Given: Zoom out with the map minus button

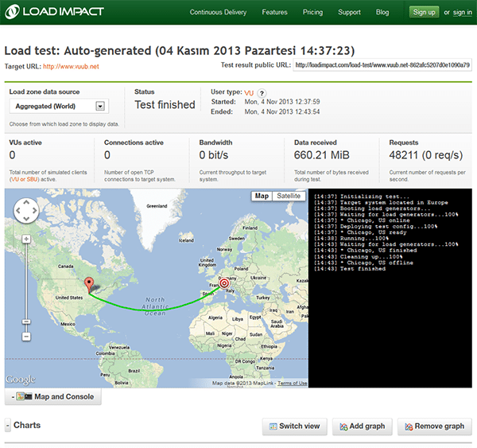Looking at the screenshot, I should click(26, 336).
